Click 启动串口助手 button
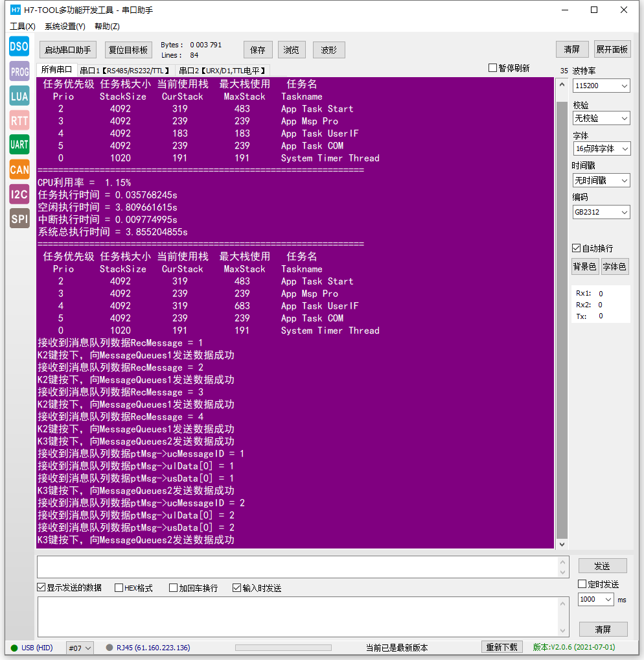Image resolution: width=644 pixels, height=660 pixels. 68,50
